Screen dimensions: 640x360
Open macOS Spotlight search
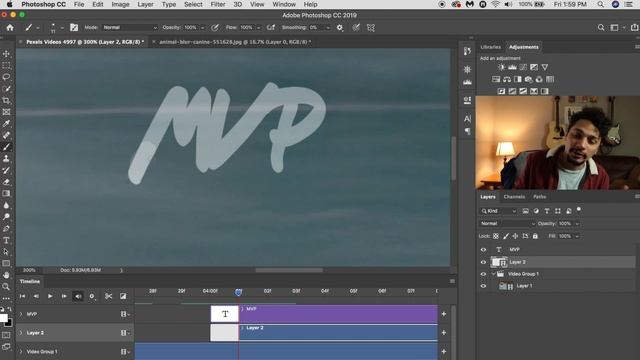tap(600, 4)
